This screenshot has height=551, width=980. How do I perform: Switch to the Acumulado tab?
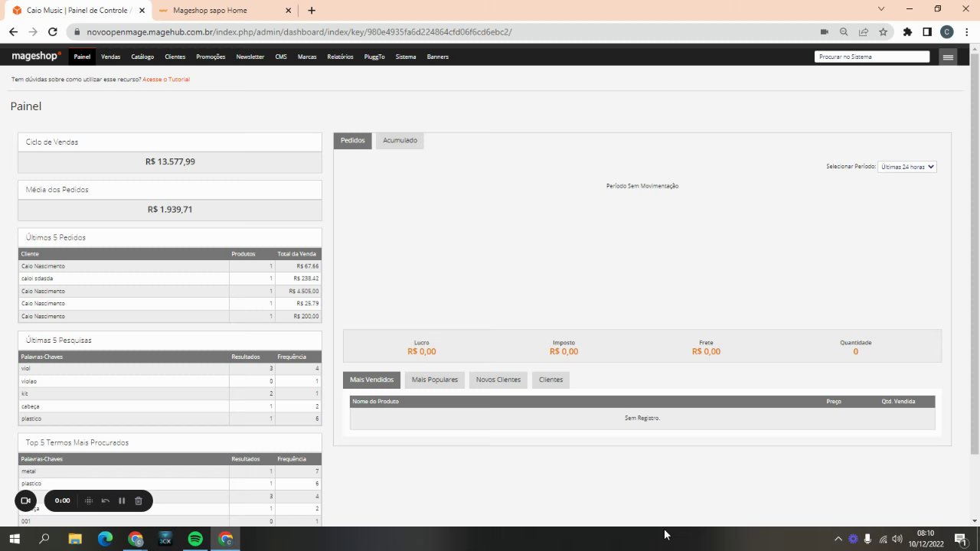point(400,141)
